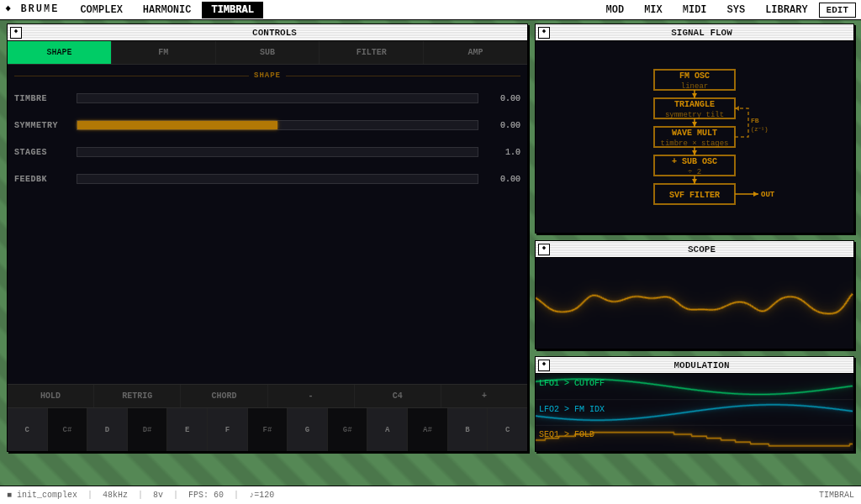Click the SYMMETRY slider bar
The image size is (861, 504).
[x=277, y=125]
